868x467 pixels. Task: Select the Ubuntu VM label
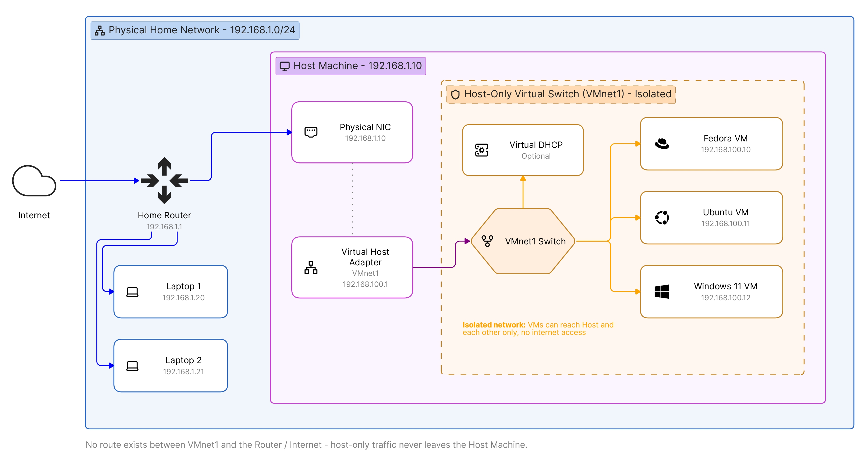coord(725,212)
